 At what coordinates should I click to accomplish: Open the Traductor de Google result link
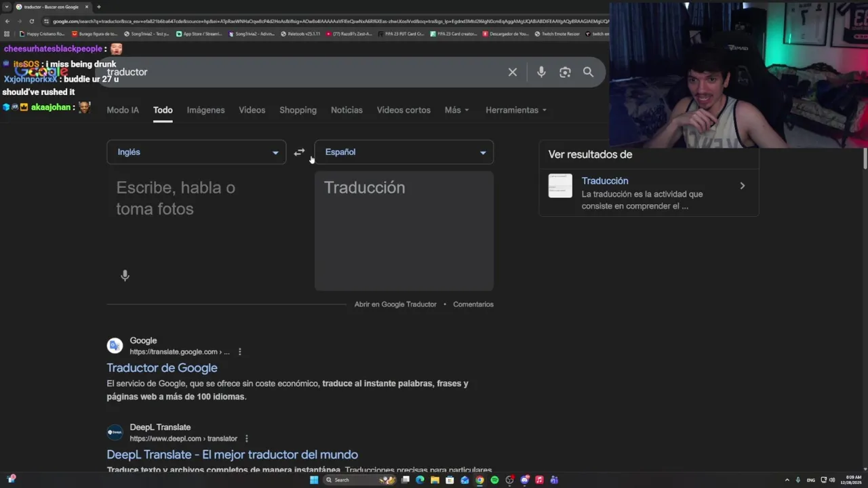[162, 367]
